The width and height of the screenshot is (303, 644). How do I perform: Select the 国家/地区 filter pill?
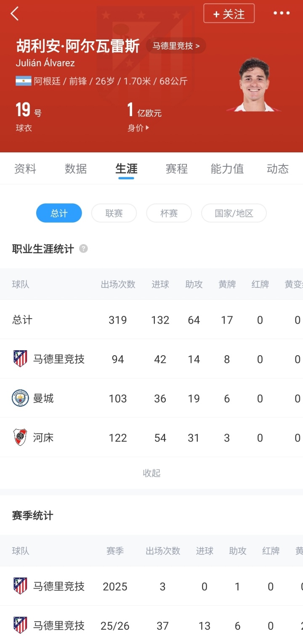(234, 213)
